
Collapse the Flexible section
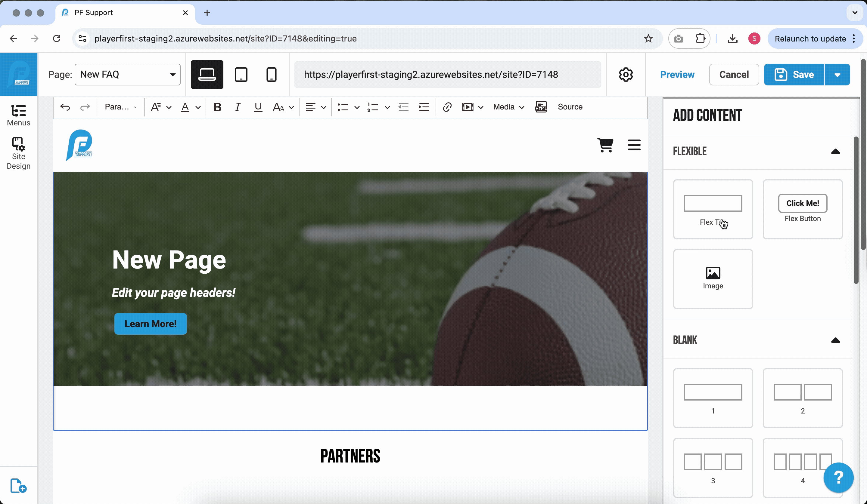point(835,152)
